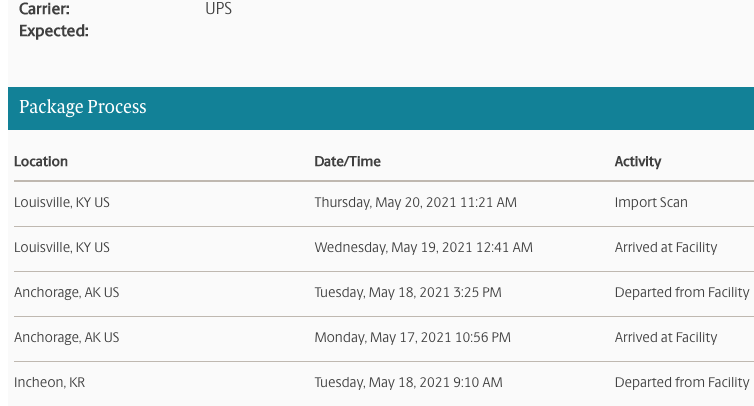Select Louisville, KY US in the May 19 row
Image resolution: width=754 pixels, height=406 pixels.
click(62, 247)
